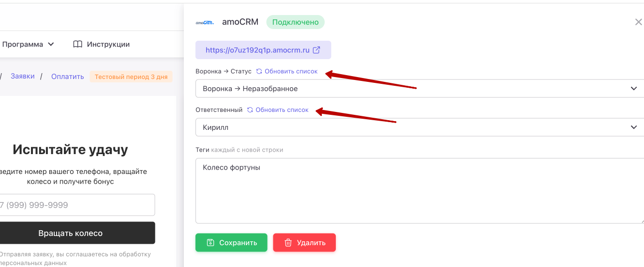Click trash bin icon on Удалить button

[288, 243]
